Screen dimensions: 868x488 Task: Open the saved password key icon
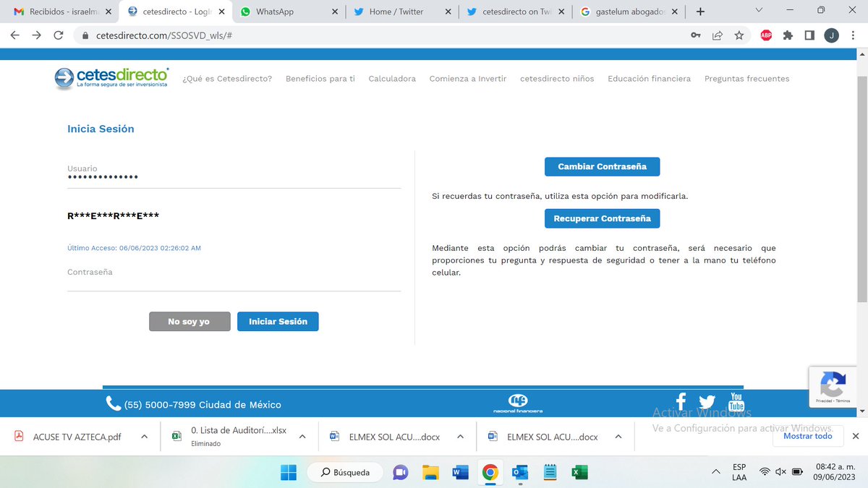(x=696, y=35)
